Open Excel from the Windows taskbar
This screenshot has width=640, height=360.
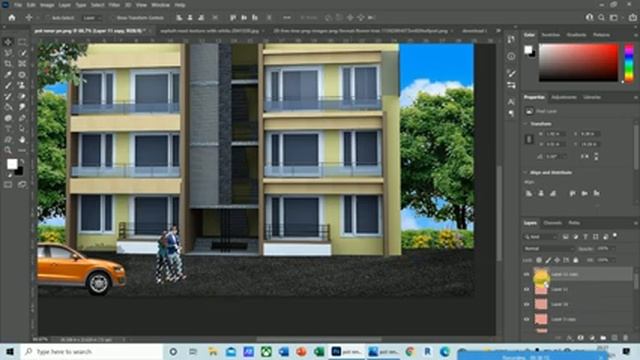click(x=319, y=351)
